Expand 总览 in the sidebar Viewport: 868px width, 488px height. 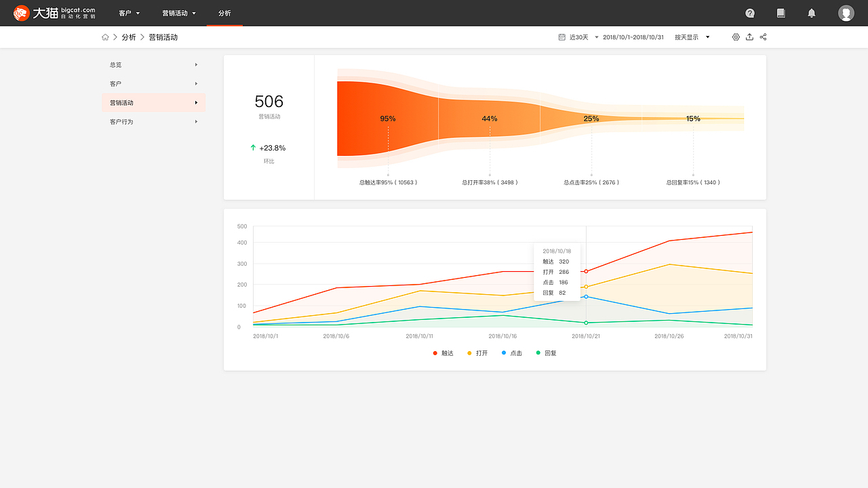pos(153,65)
